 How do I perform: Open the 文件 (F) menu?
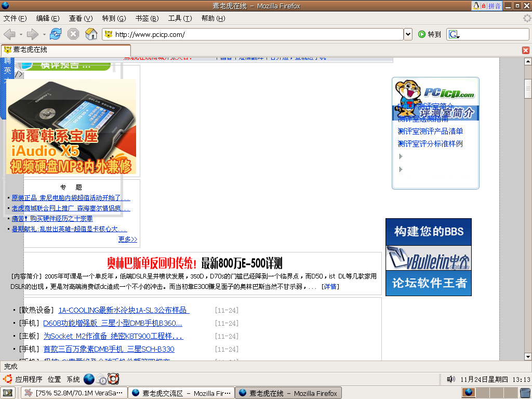(x=15, y=18)
